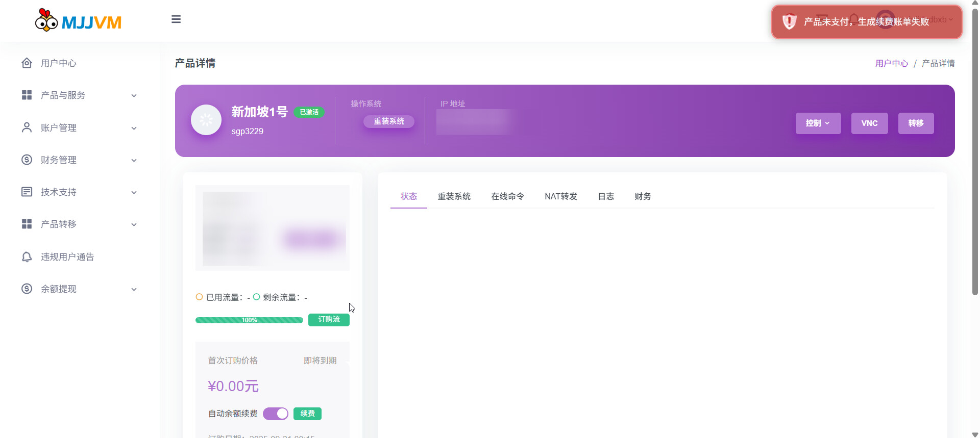Click the VNC button
The image size is (980, 438).
click(x=869, y=123)
